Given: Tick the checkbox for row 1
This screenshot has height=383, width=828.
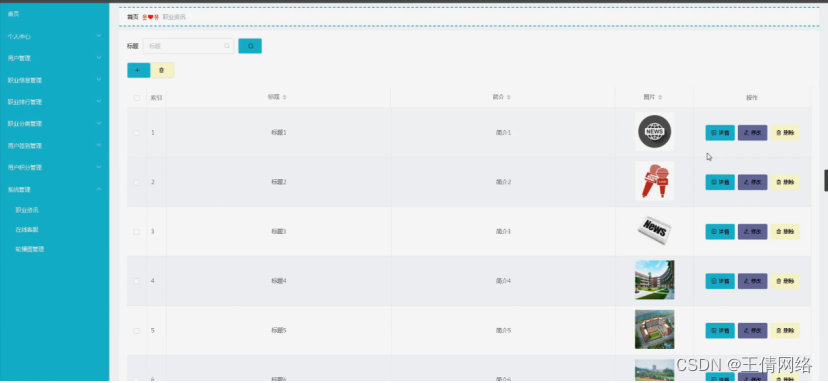Looking at the screenshot, I should [137, 133].
